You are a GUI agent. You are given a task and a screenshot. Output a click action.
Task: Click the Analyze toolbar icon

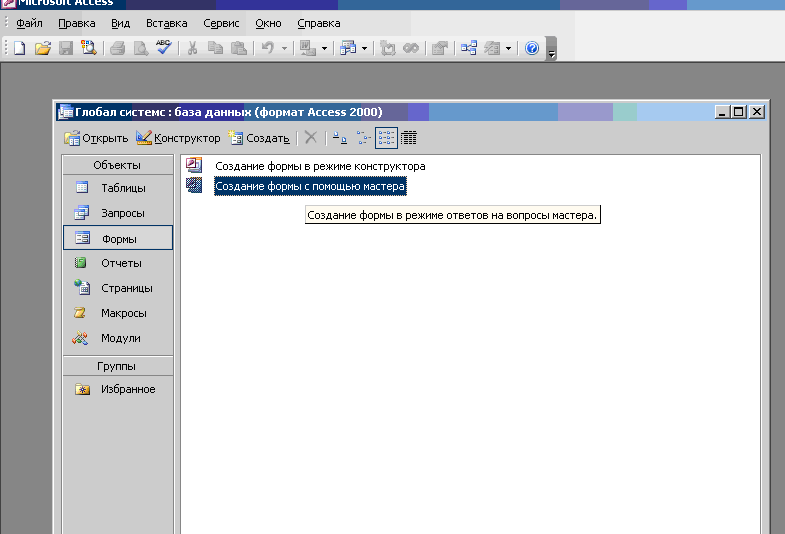[x=347, y=48]
